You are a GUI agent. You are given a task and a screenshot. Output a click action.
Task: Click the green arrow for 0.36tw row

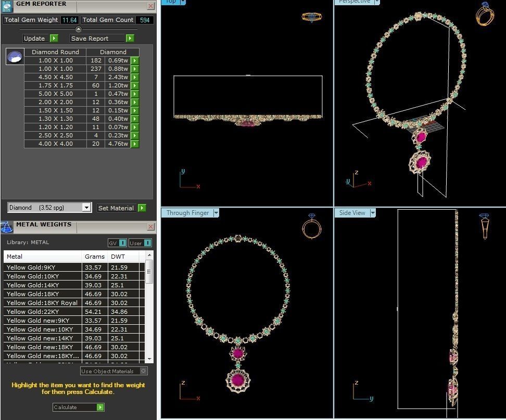[x=135, y=102]
